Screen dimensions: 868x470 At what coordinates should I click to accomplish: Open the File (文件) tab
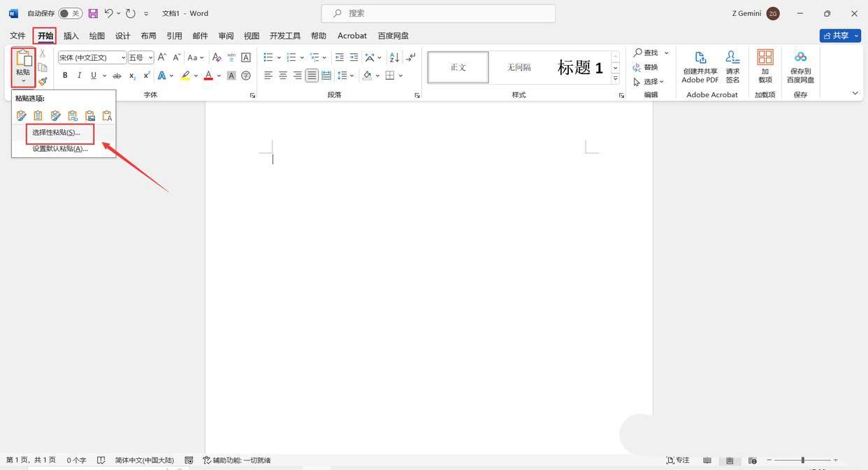click(x=17, y=36)
